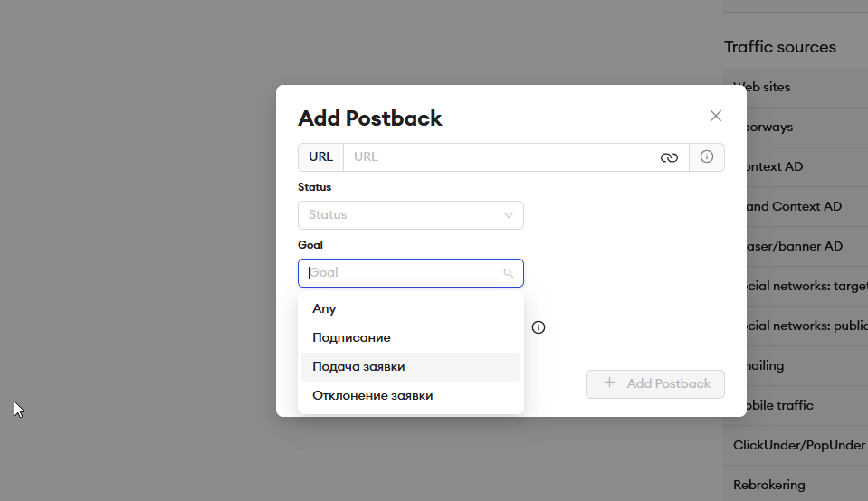The height and width of the screenshot is (501, 868).
Task: Click the link icon in URL field
Action: tap(669, 157)
